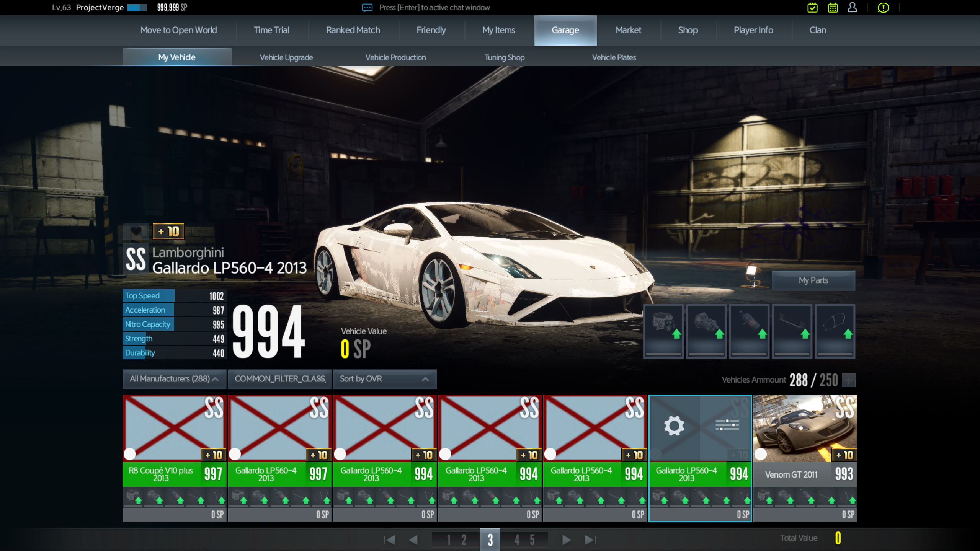Open the Shop tab
The width and height of the screenshot is (980, 551).
(x=688, y=30)
